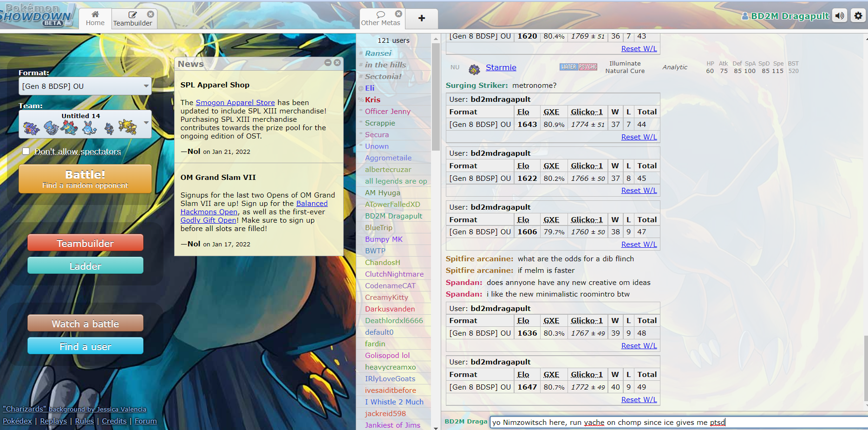Click the Starmie sprite icon
The image size is (868, 430).
pyautogui.click(x=474, y=69)
